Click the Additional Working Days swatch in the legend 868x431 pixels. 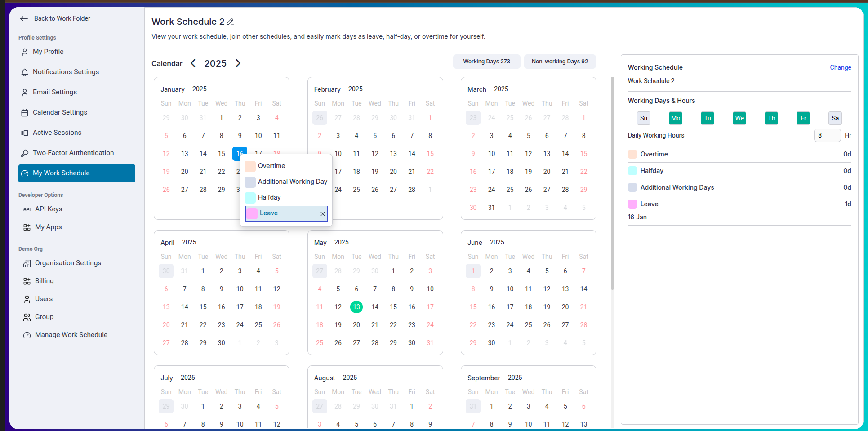click(632, 187)
